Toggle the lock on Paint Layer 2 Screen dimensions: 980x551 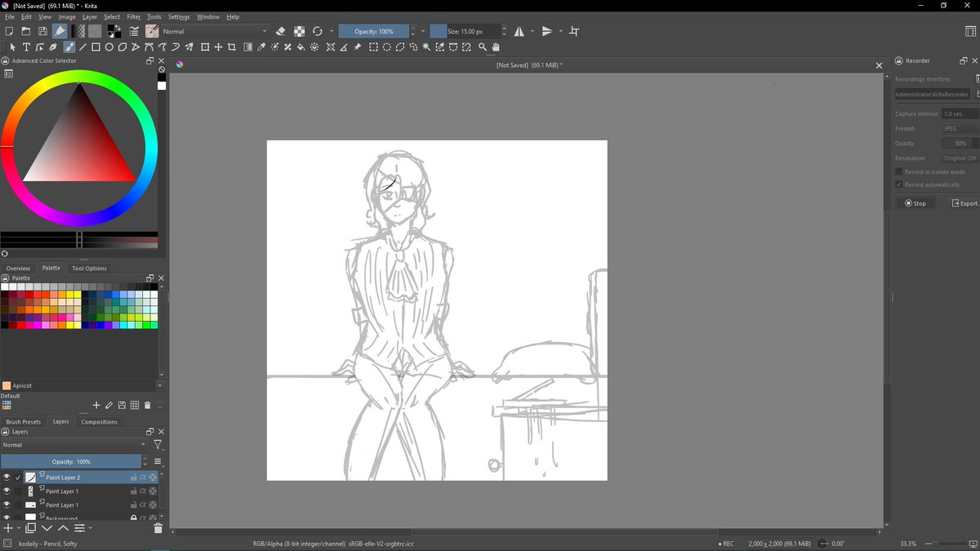click(x=133, y=478)
